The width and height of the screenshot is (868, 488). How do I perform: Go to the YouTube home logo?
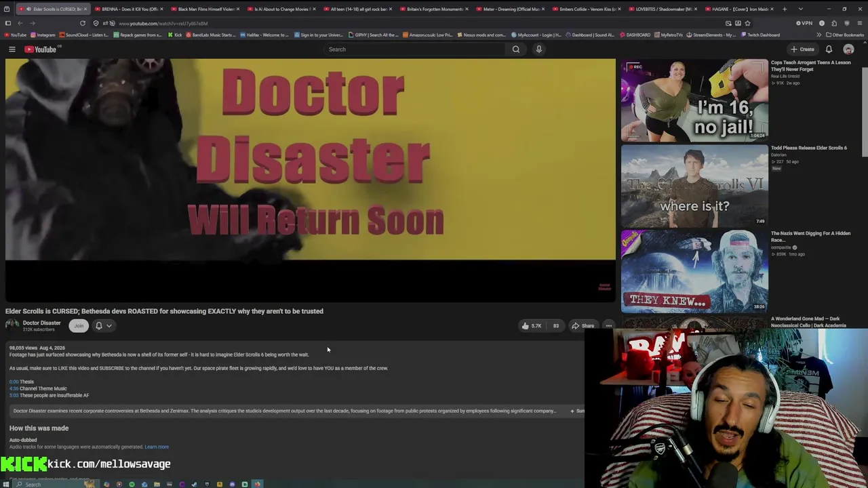tap(41, 49)
